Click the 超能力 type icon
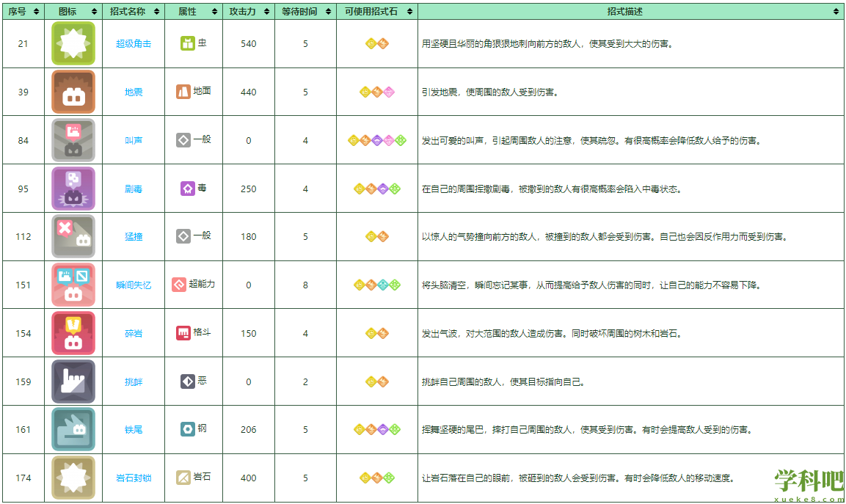846x504 pixels. pos(178,285)
